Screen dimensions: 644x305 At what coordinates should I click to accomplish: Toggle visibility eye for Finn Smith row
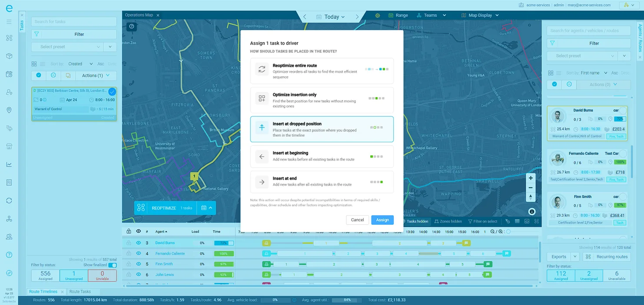(138, 264)
